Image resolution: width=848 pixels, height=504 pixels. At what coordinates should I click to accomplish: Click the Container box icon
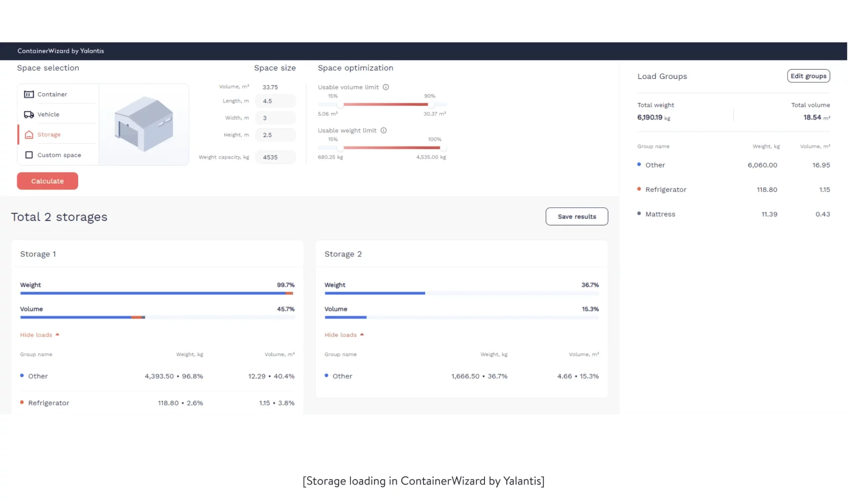29,94
